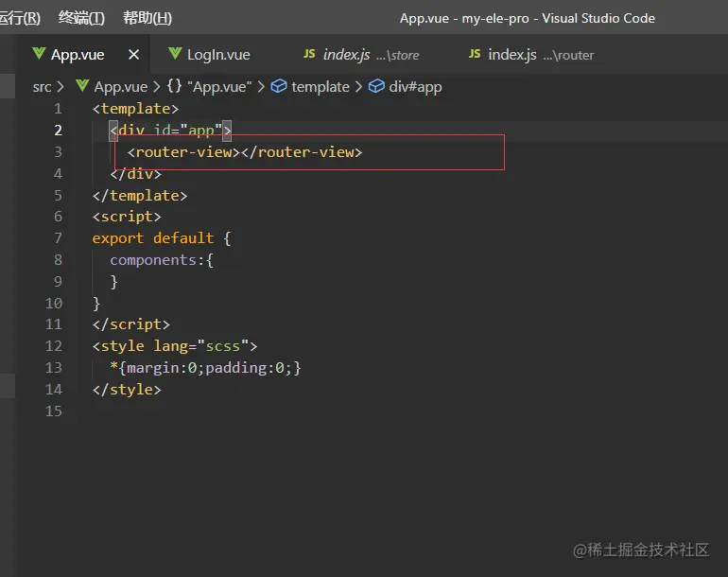The image size is (728, 577).
Task: Click the *{margin:0;padding:0;} rule
Action: [206, 368]
